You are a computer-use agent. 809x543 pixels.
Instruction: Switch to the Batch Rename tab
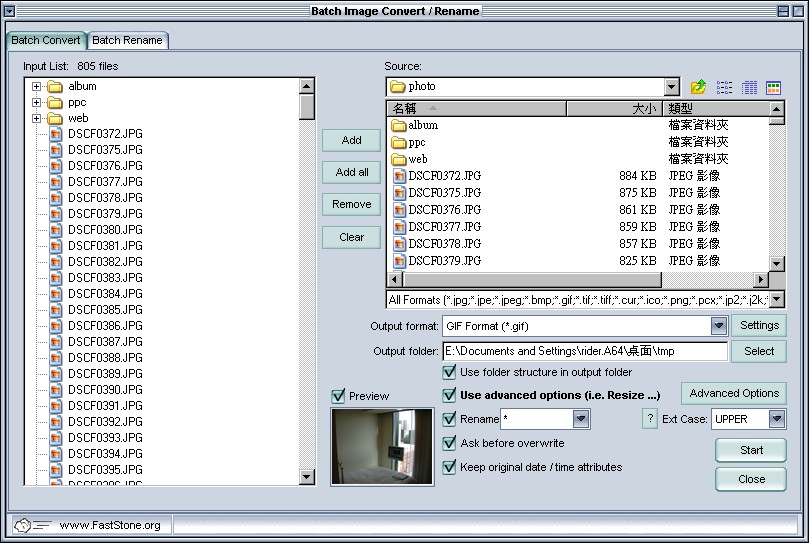tap(127, 40)
